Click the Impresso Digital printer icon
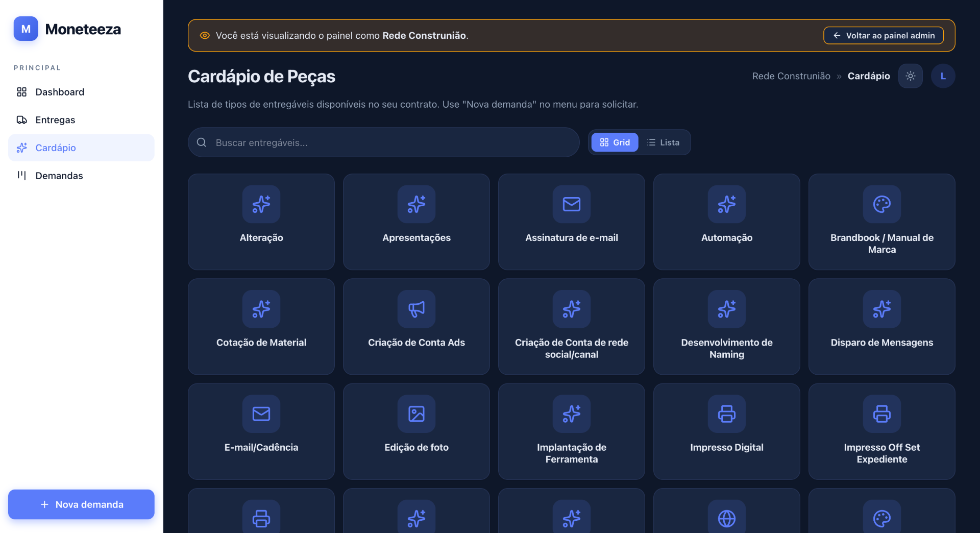 point(727,414)
